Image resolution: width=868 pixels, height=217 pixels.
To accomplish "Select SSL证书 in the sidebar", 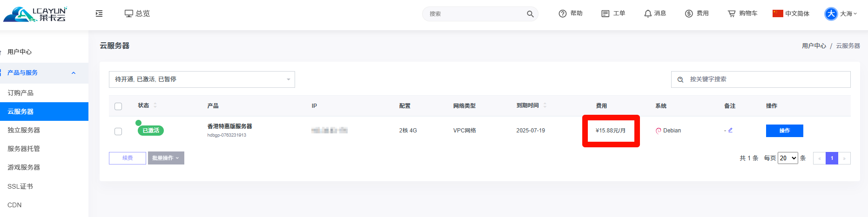I will click(x=20, y=186).
